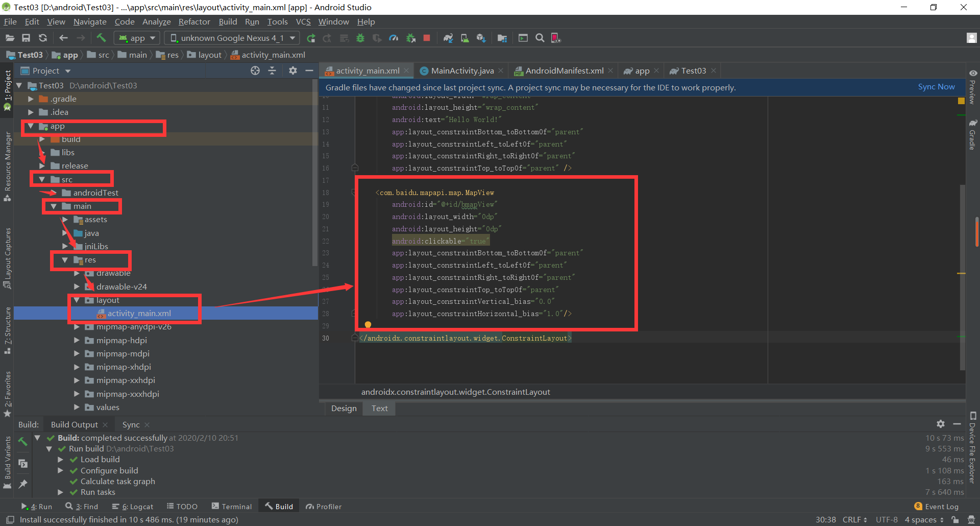The width and height of the screenshot is (980, 526).
Task: Expand the Run tasks build node
Action: 60,492
